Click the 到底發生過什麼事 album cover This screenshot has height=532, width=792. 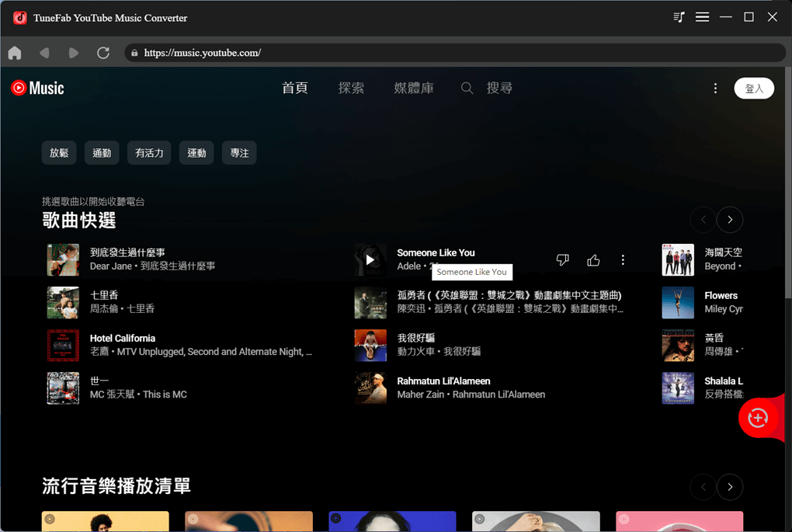pos(63,259)
